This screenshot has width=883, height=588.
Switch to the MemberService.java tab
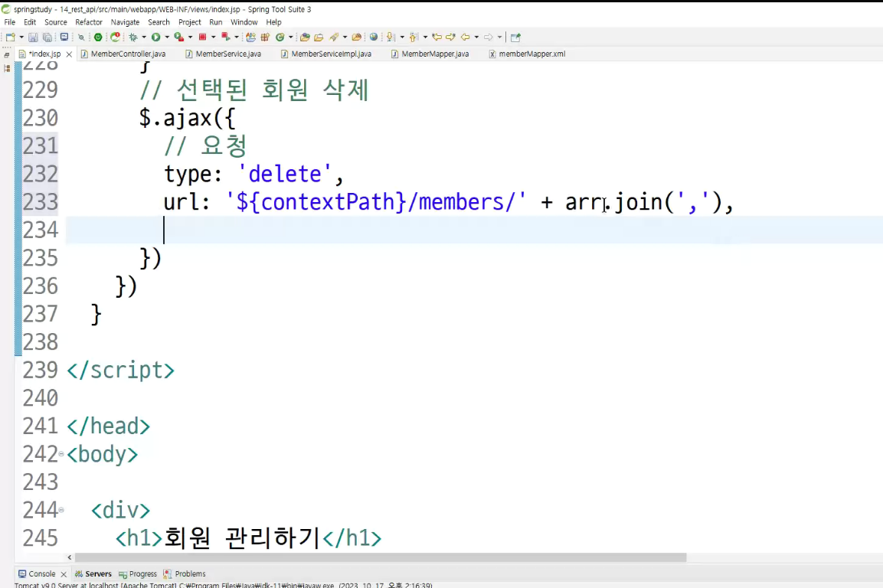224,54
